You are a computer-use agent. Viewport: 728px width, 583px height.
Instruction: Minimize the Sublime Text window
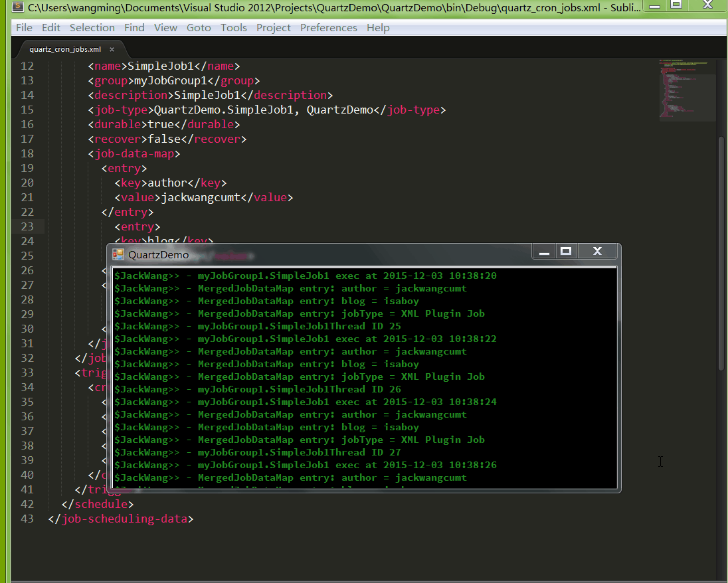[x=655, y=5]
